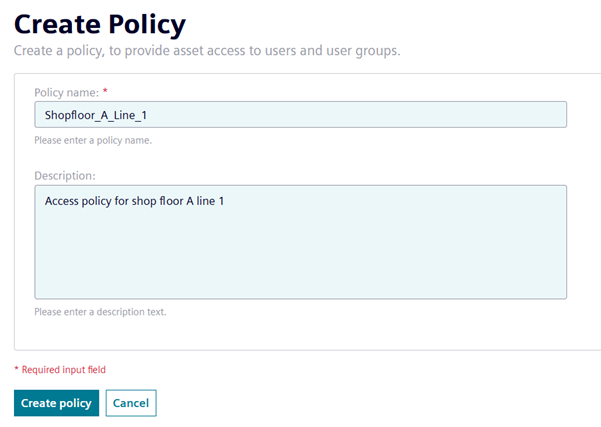Select the Description text area
The image size is (601, 427).
(x=300, y=242)
